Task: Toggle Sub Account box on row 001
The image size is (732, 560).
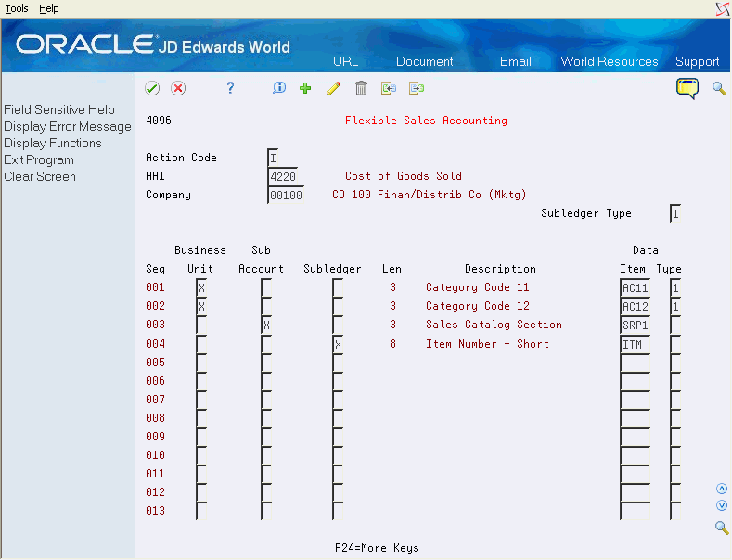Action: point(266,287)
